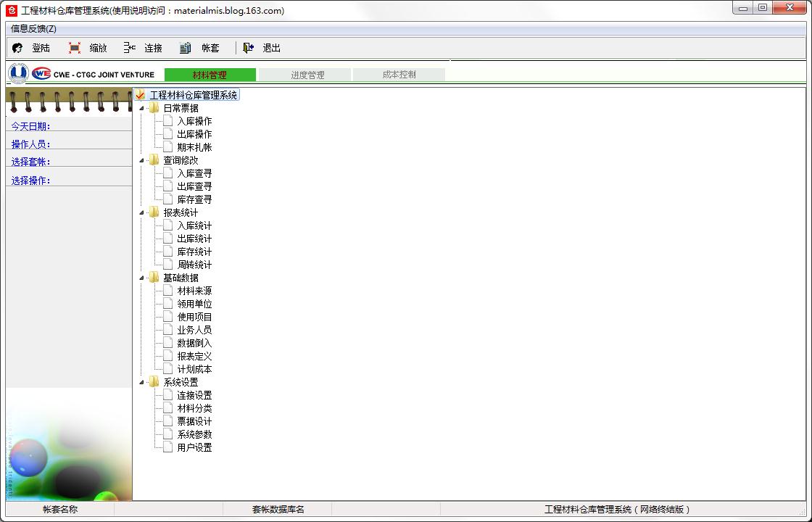The height and width of the screenshot is (522, 812).
Task: Click the 退出 button label
Action: [x=271, y=48]
